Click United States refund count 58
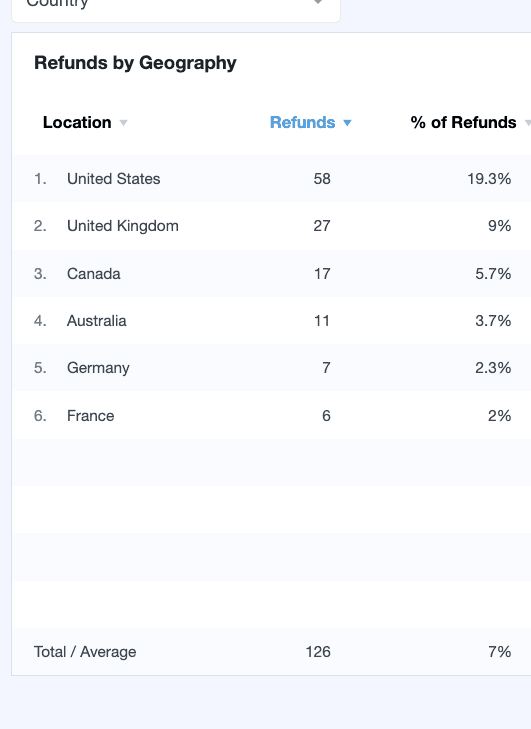Viewport: 531px width, 729px height. click(322, 179)
